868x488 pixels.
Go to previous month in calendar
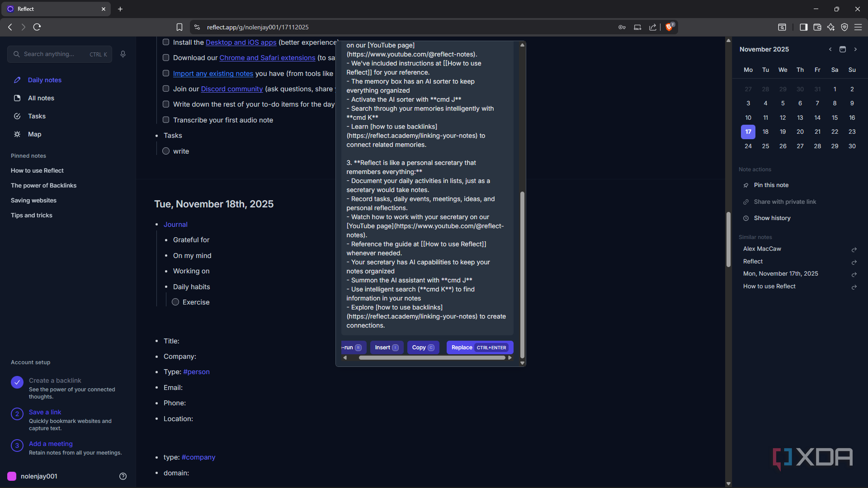pos(830,49)
